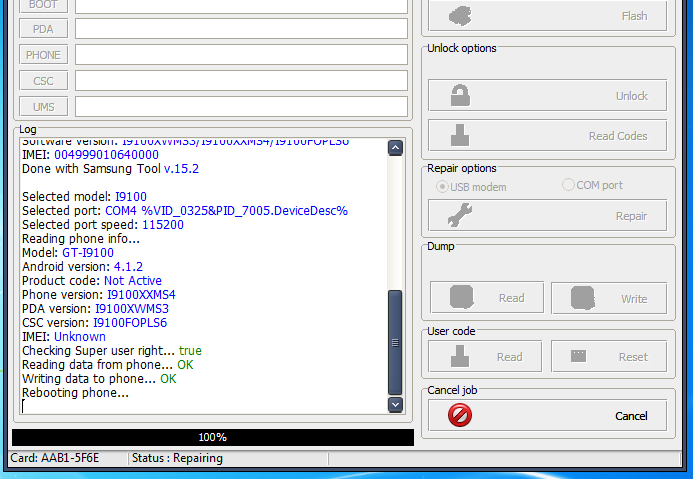Click the BOOT file path field
The width and height of the screenshot is (699, 479).
coord(241,6)
